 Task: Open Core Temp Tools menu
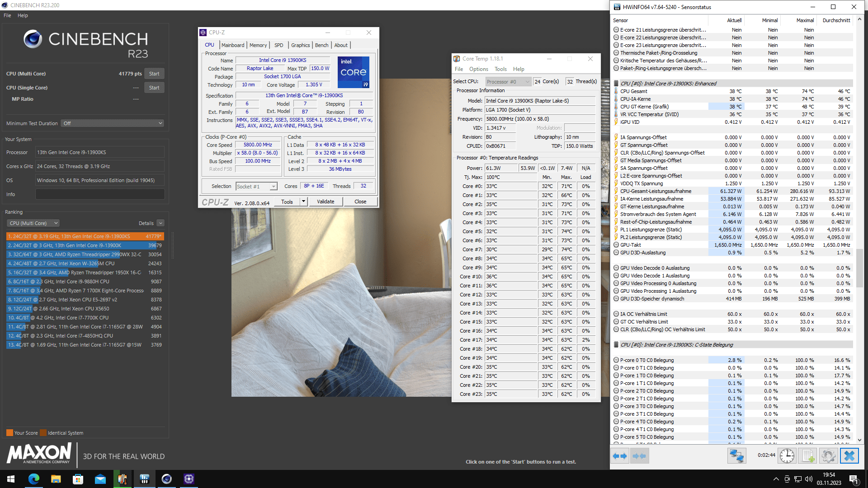point(500,69)
